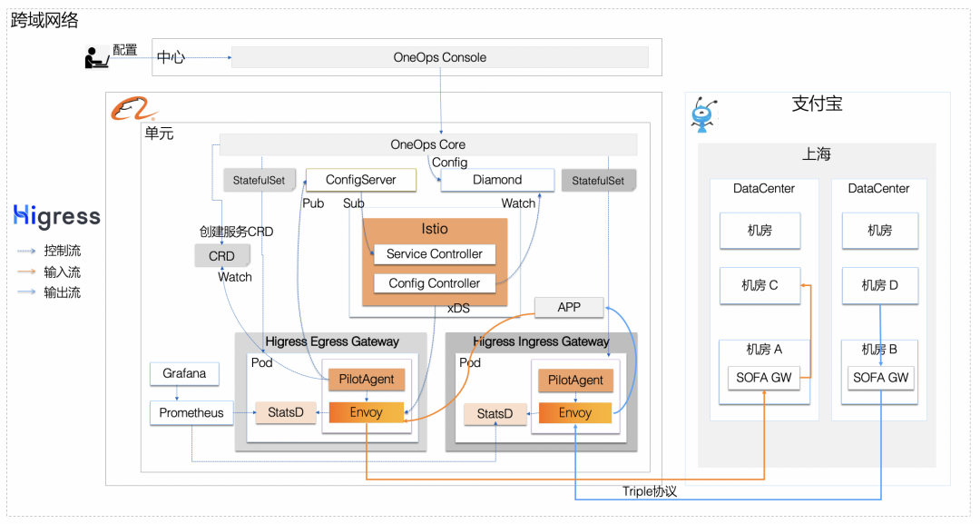The width and height of the screenshot is (980, 524).
Task: Click SOFA GW inside 机房 A
Action: pyautogui.click(x=764, y=378)
